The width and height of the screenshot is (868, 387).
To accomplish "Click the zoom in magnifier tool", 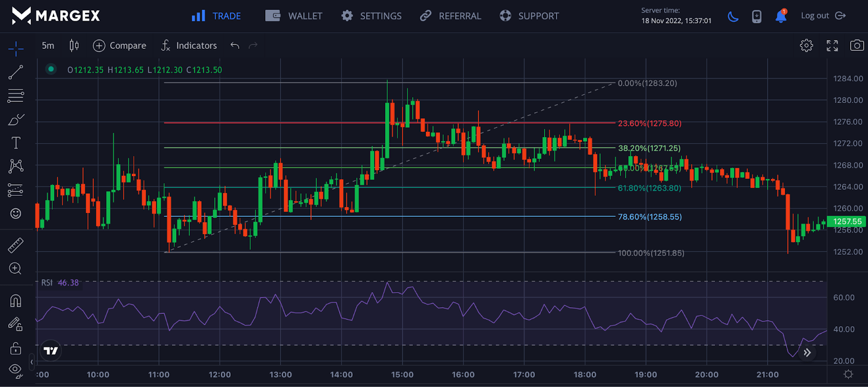I will tap(16, 269).
